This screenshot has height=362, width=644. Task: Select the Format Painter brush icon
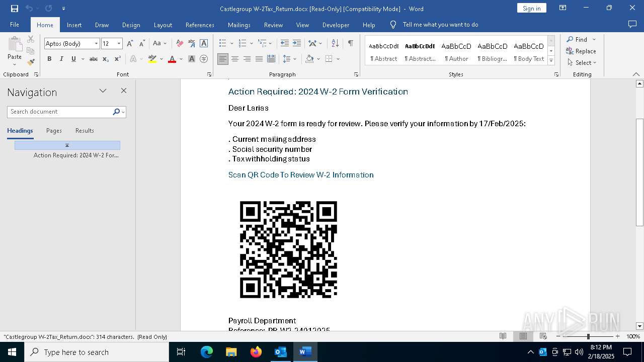click(31, 62)
